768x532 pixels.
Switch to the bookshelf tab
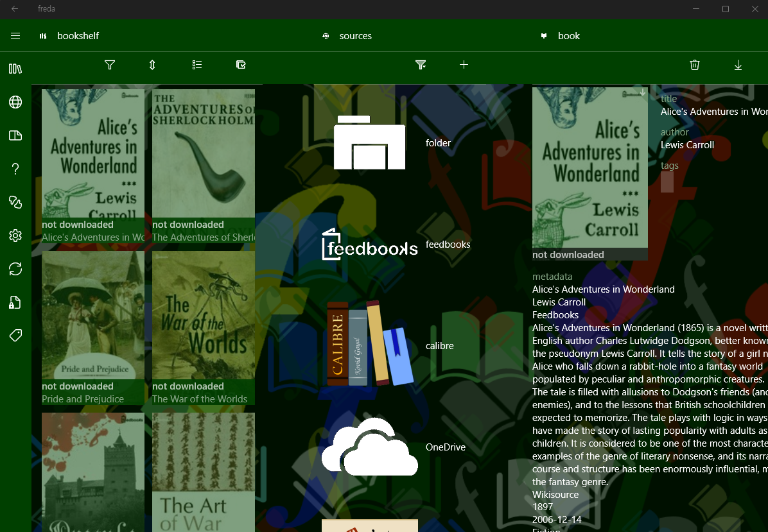coord(69,36)
